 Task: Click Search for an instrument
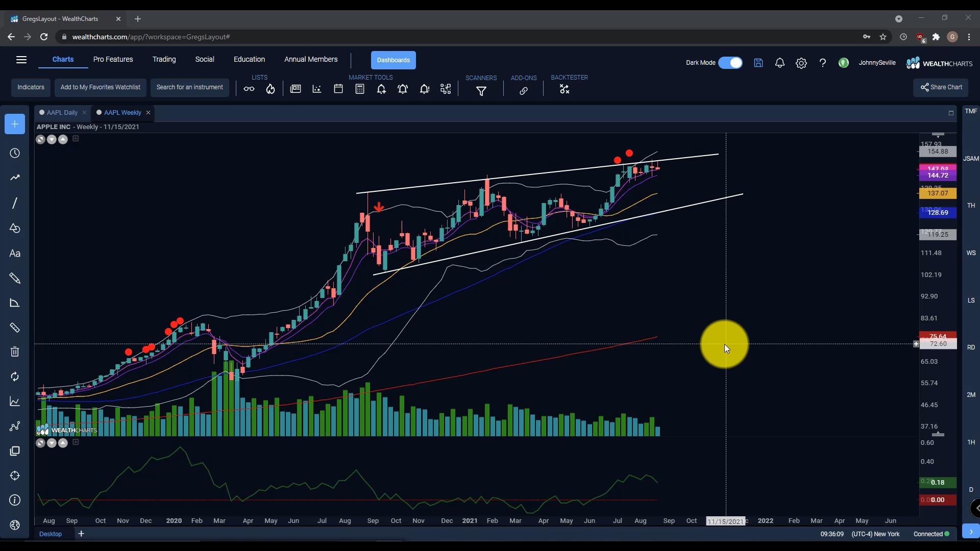pyautogui.click(x=190, y=87)
